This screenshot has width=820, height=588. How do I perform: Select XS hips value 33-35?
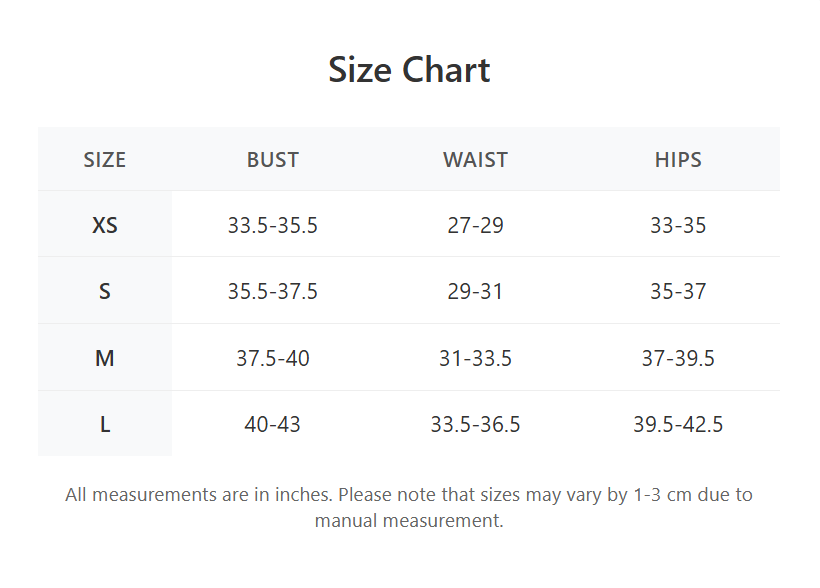click(x=678, y=225)
